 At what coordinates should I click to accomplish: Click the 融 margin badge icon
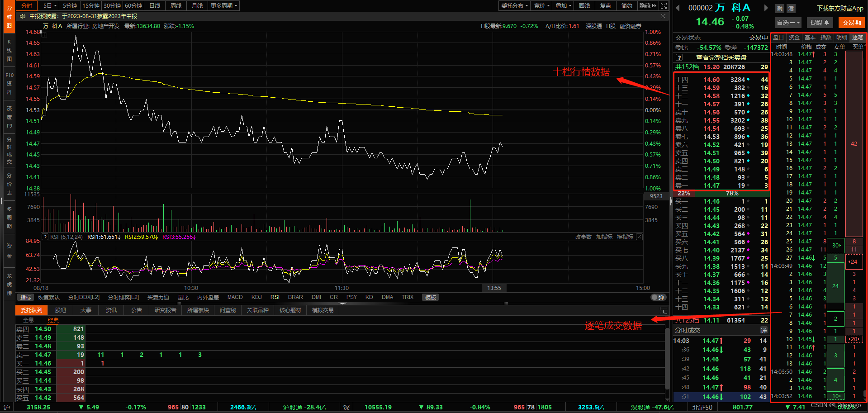click(779, 8)
